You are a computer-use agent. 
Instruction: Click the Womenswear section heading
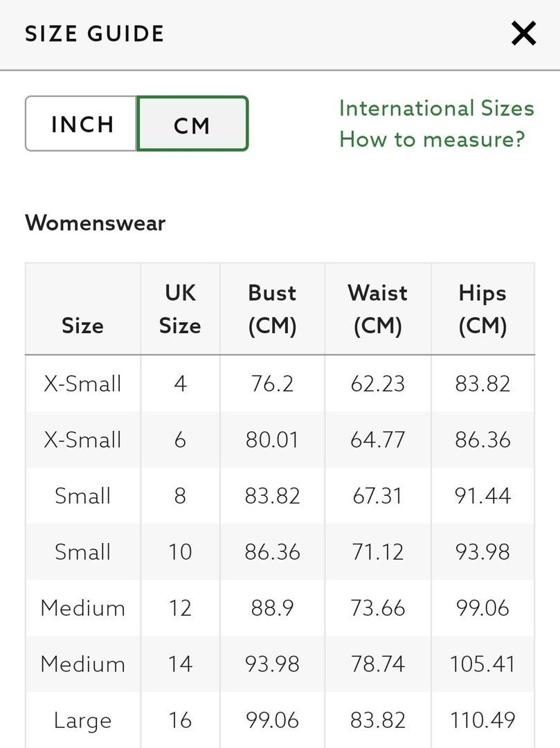[96, 223]
